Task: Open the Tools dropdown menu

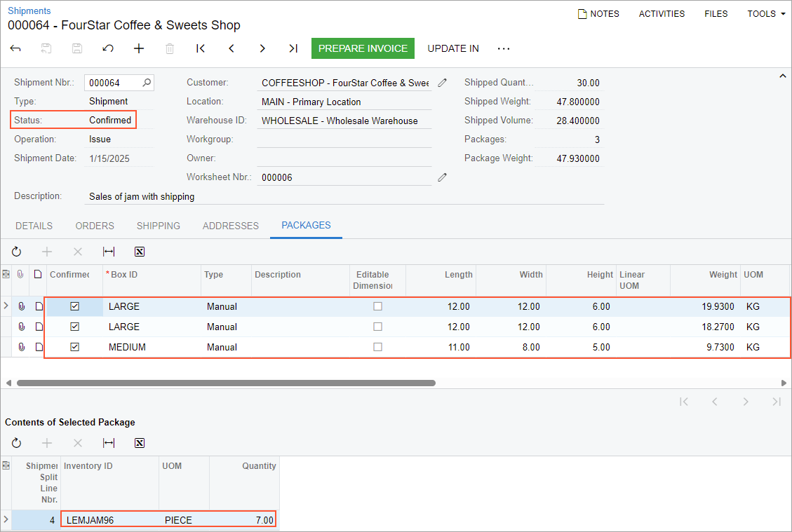Action: click(766, 13)
